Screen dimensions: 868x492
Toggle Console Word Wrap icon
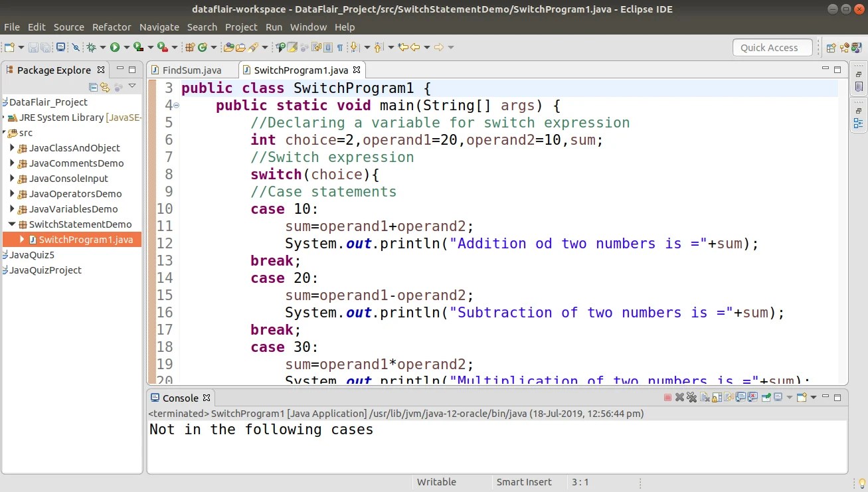[x=729, y=398]
